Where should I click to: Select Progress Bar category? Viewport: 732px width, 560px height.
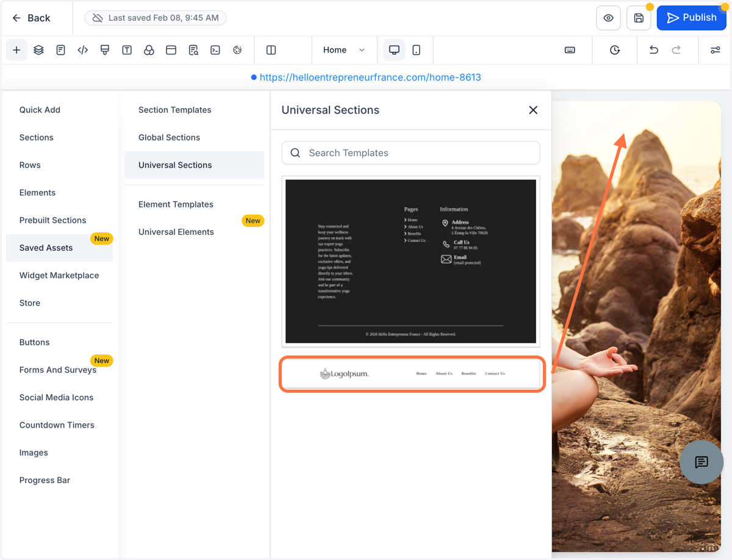tap(45, 480)
